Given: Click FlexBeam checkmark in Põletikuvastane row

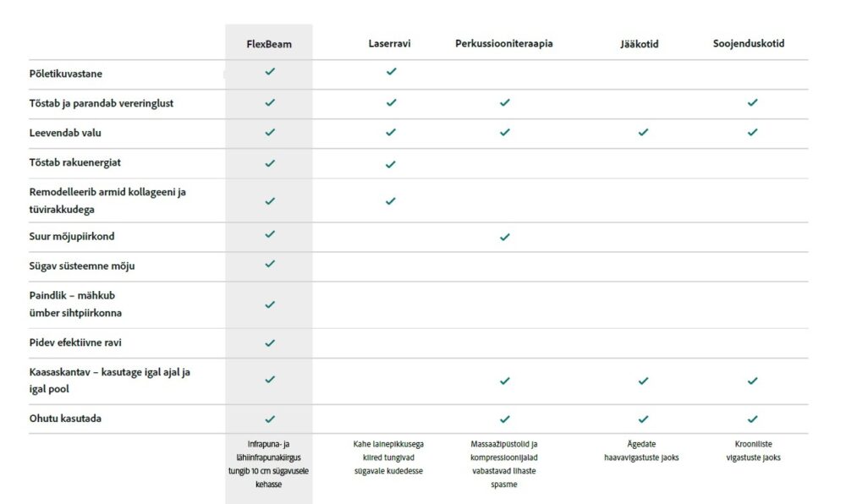Looking at the screenshot, I should (x=270, y=71).
